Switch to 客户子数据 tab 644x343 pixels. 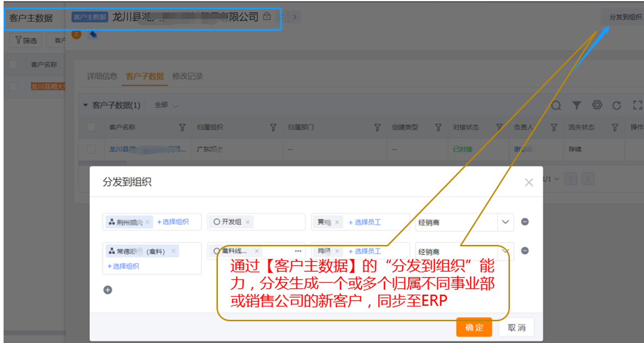(x=145, y=76)
